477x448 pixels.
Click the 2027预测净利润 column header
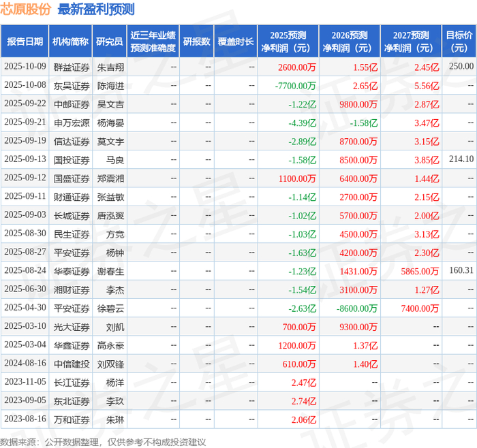pos(411,42)
